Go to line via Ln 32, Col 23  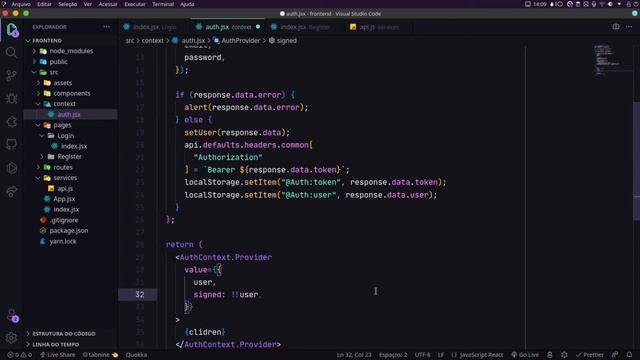pos(354,355)
